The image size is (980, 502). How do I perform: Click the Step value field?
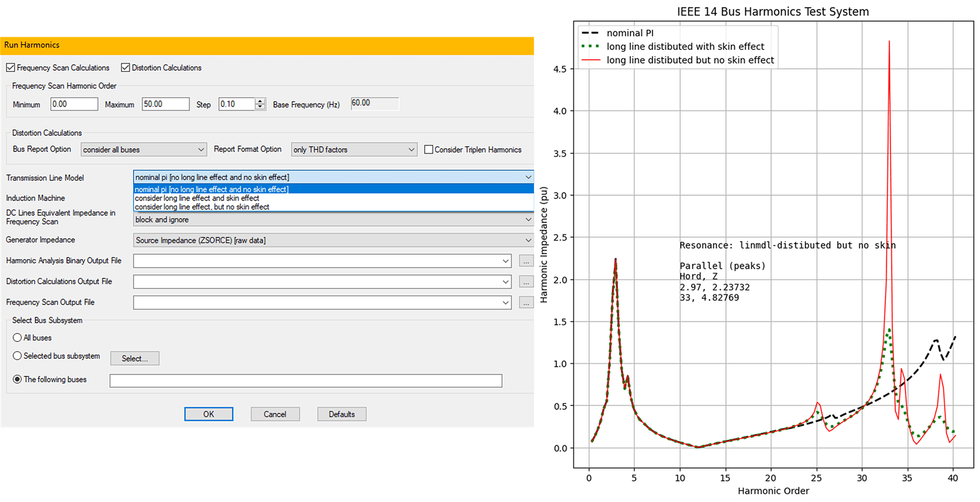coord(237,104)
